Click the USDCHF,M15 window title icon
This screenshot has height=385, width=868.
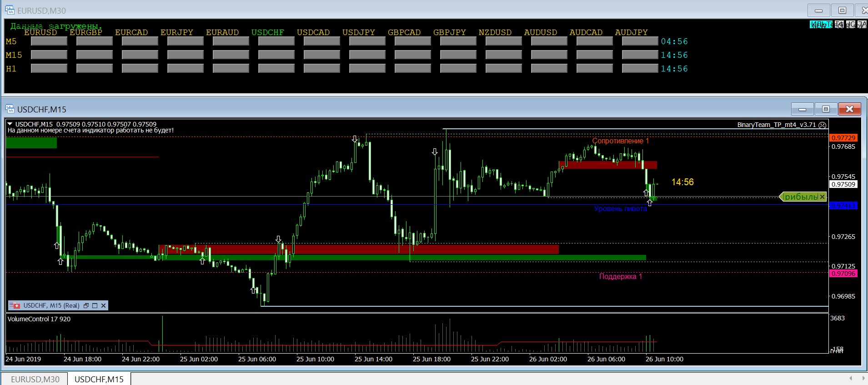point(10,109)
